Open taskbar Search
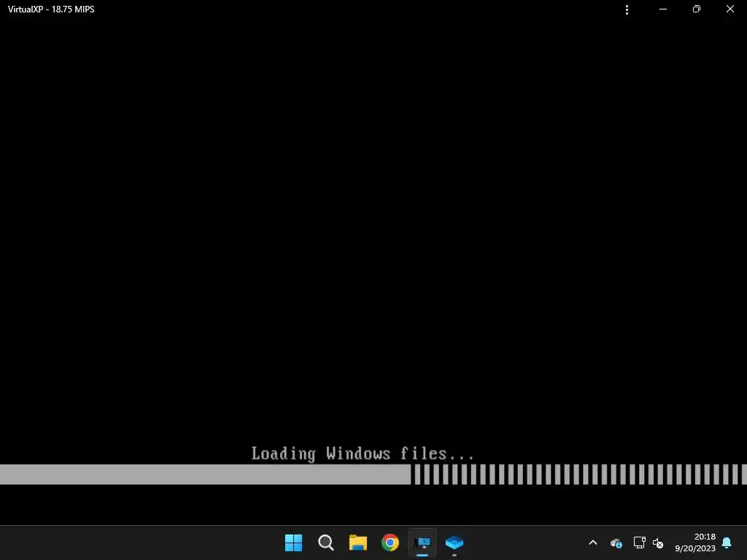The height and width of the screenshot is (560, 747). tap(326, 542)
